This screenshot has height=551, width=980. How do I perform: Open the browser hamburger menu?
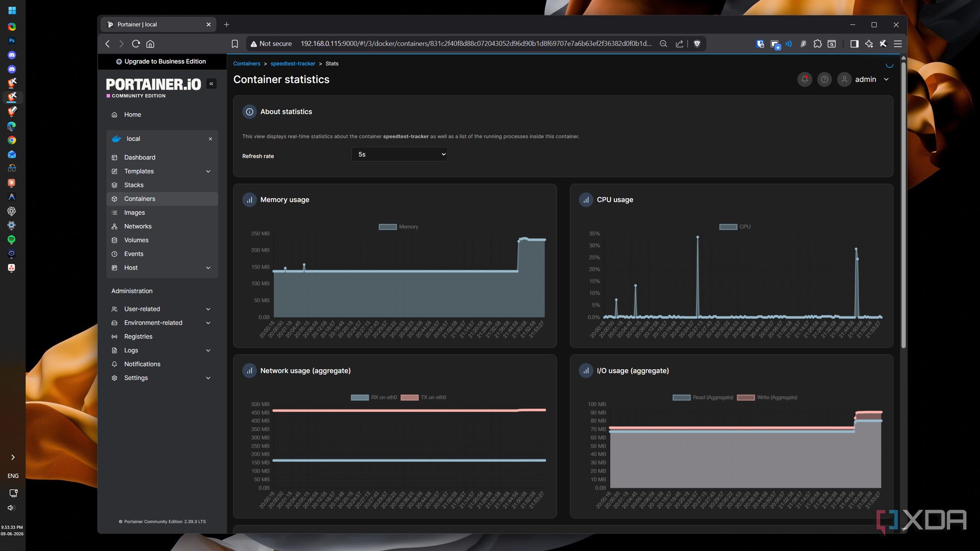(898, 44)
